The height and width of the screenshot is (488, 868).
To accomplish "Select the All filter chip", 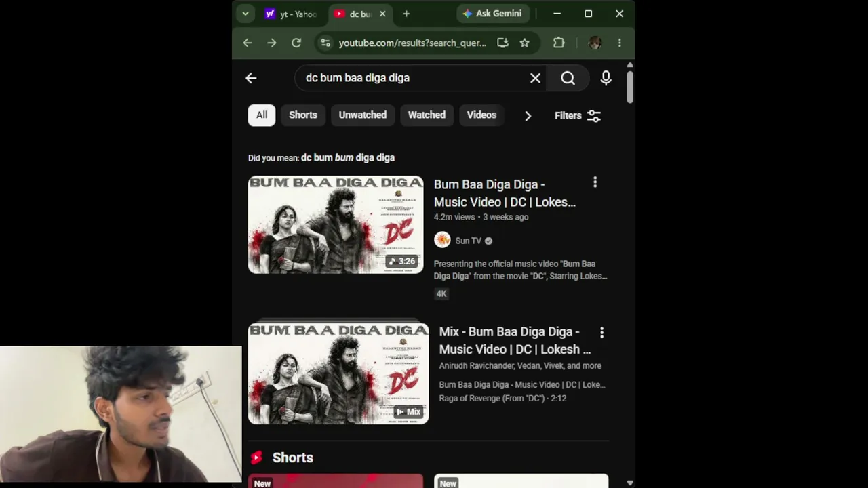I will (262, 115).
